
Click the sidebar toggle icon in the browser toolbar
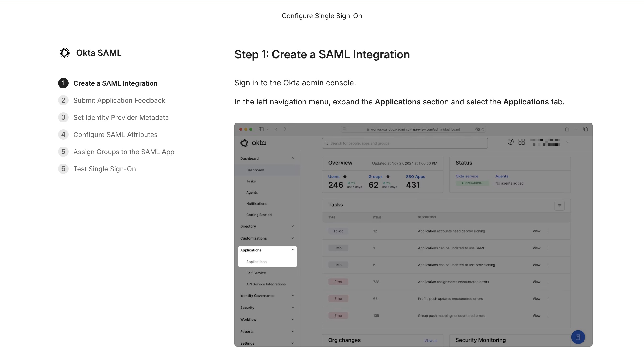point(261,129)
